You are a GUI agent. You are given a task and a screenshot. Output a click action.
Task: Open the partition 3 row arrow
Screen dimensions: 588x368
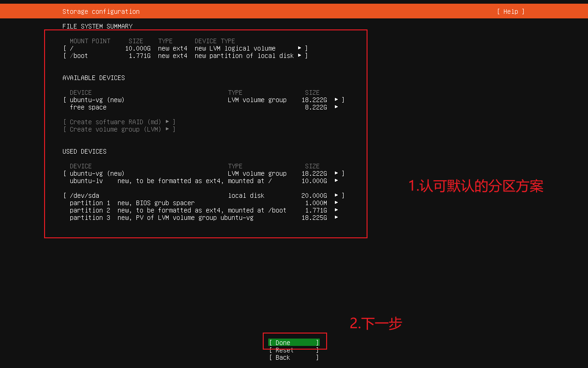(336, 218)
